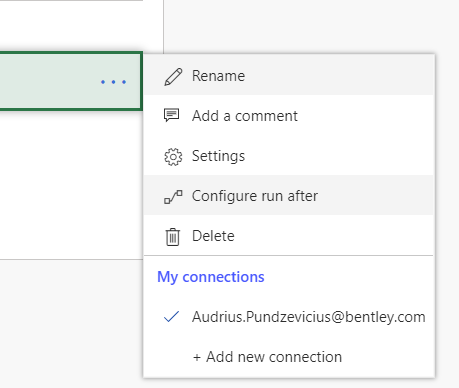
Task: Click the plus sign before Add new connection
Action: [x=197, y=357]
